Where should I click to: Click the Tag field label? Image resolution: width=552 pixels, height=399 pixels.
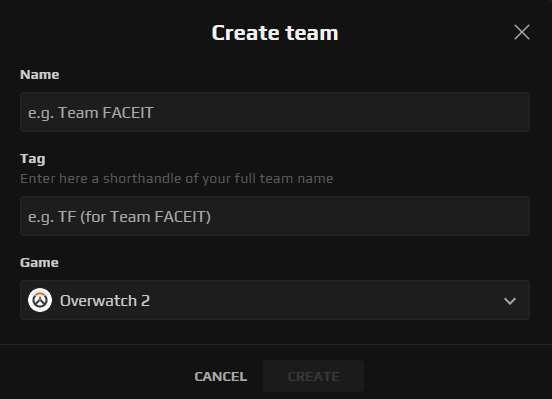coord(33,158)
